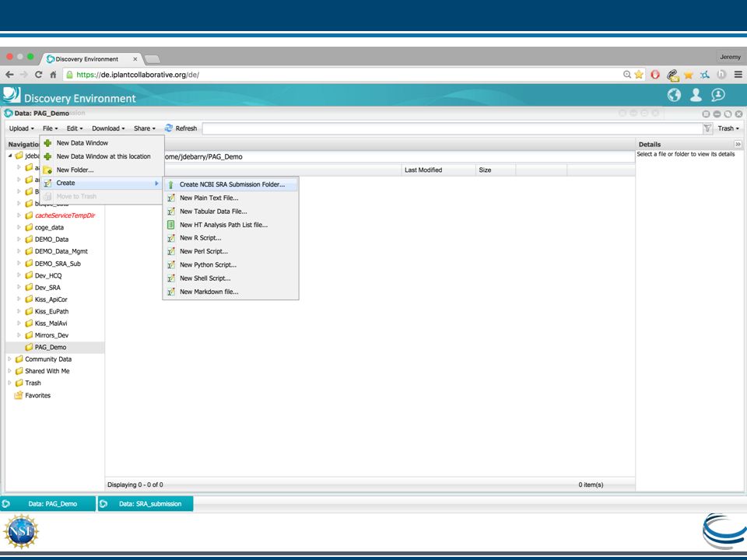Choose New Python Script...

pos(231,264)
